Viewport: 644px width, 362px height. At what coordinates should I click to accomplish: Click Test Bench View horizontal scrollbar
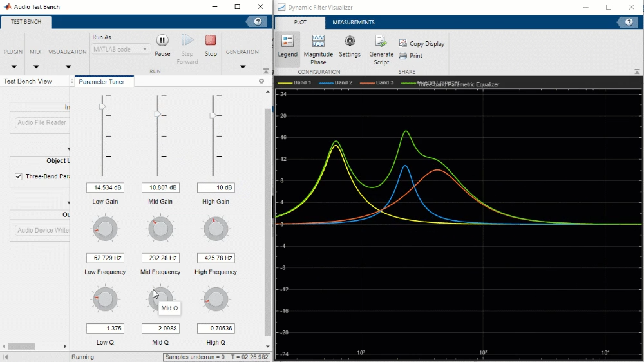(22, 347)
